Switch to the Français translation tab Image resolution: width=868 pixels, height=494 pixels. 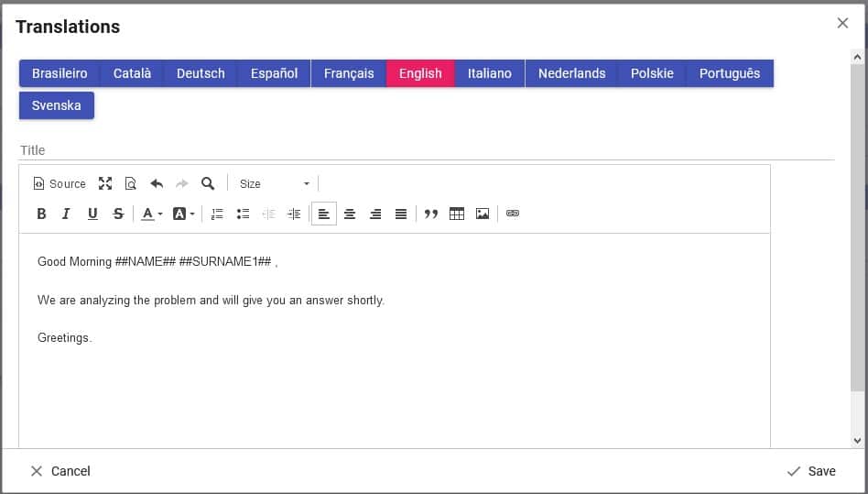tap(349, 73)
